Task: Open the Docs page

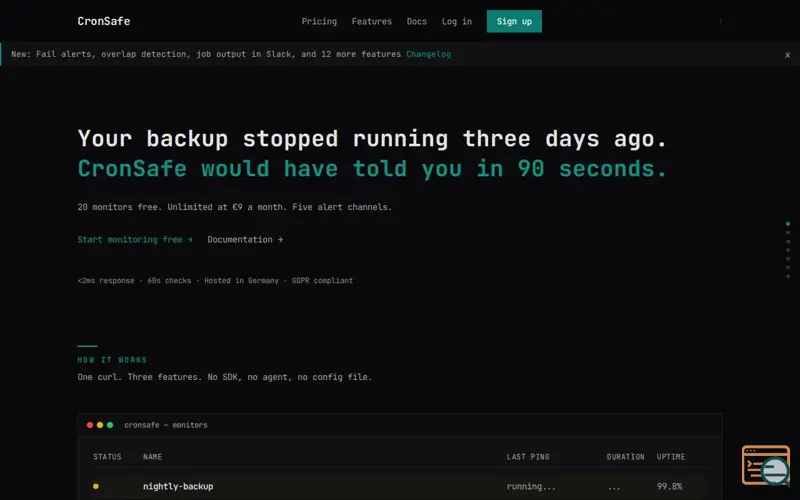Action: point(416,21)
